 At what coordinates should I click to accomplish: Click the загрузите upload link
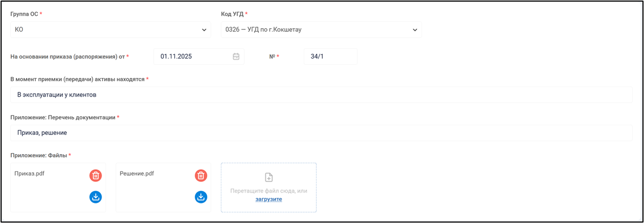(269, 199)
